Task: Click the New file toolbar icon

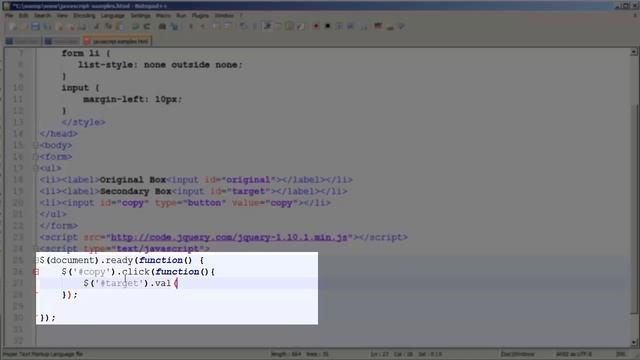Action: click(13, 27)
